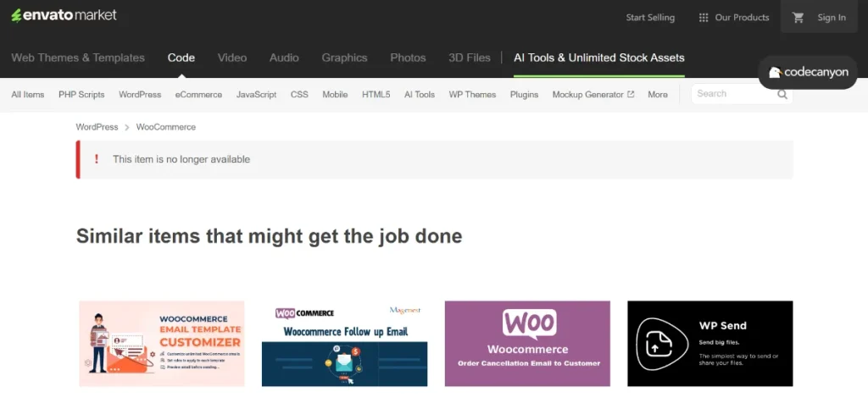Expand the More submenu

tap(658, 95)
